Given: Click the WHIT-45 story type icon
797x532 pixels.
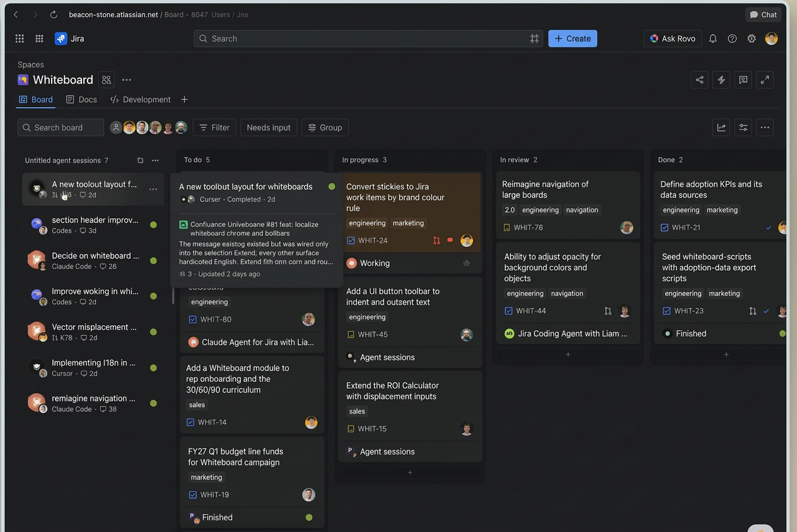Looking at the screenshot, I should pyautogui.click(x=351, y=335).
